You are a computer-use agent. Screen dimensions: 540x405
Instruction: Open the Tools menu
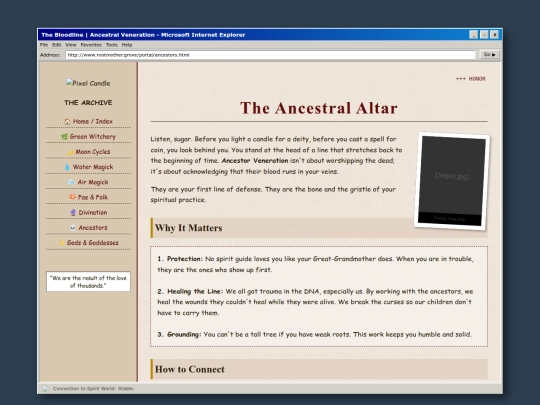(x=112, y=45)
